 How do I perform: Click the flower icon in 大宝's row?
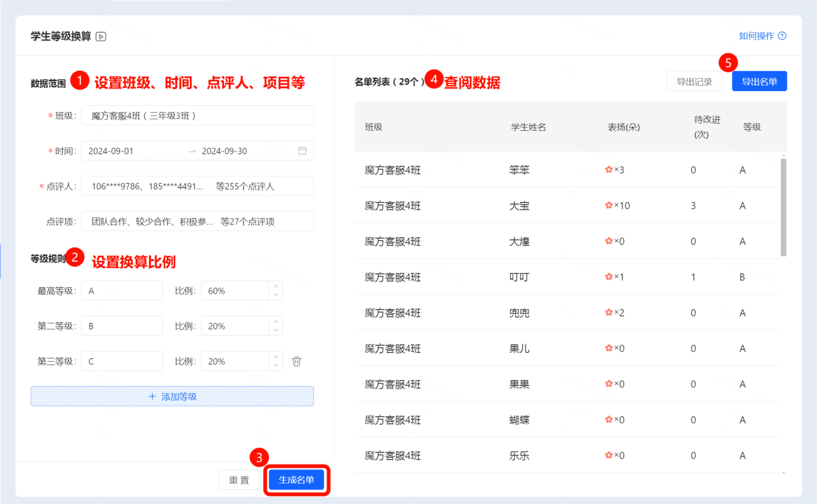coord(608,206)
